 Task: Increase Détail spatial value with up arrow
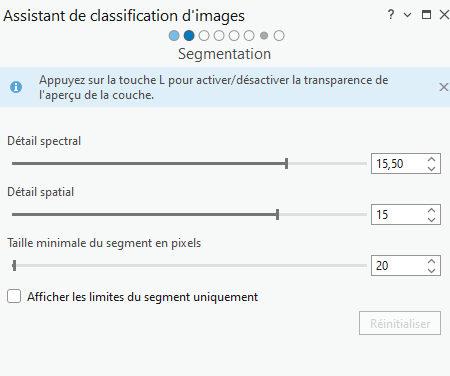pos(431,210)
